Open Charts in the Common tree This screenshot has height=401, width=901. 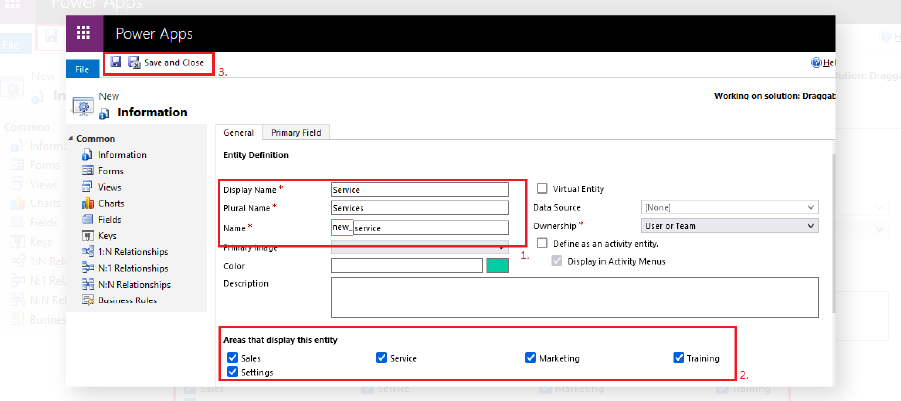[x=111, y=203]
